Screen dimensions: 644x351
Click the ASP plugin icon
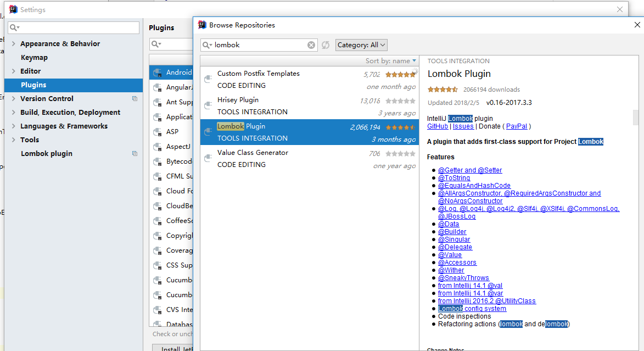coord(158,132)
